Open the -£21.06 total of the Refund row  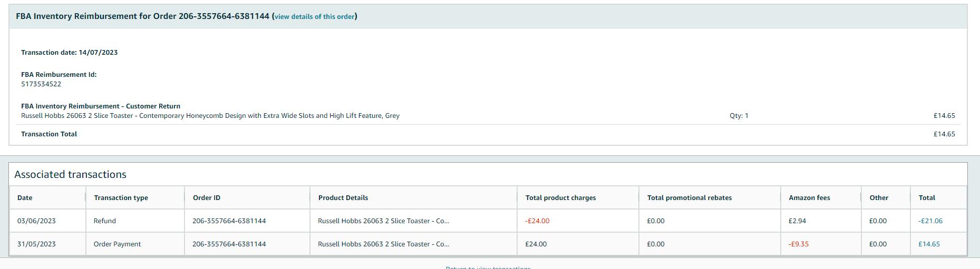click(x=930, y=221)
